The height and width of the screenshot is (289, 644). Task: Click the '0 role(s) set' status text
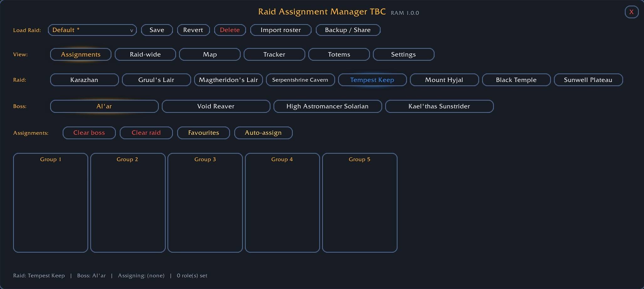(192, 275)
